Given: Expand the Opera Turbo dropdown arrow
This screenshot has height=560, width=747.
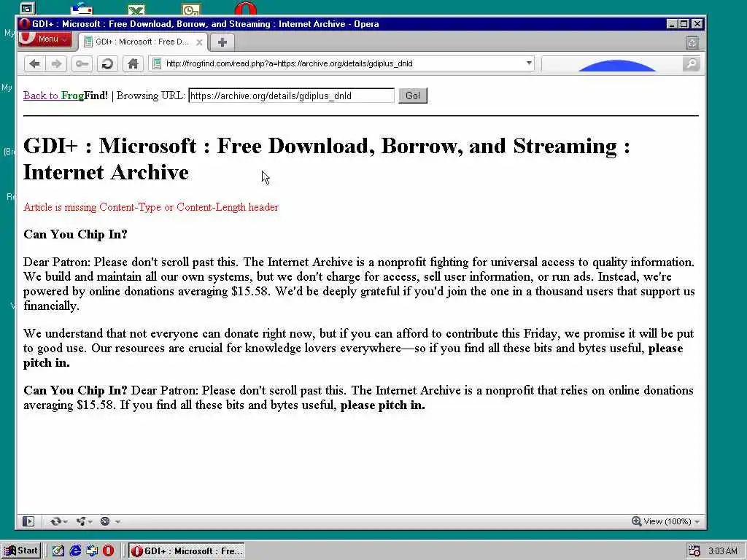Looking at the screenshot, I should 117,522.
